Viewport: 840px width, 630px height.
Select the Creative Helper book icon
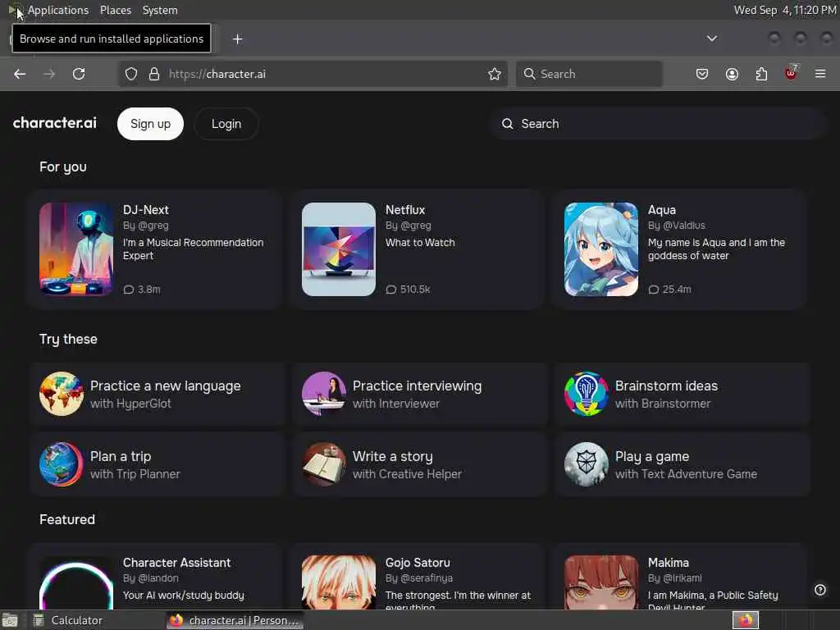pyautogui.click(x=323, y=464)
